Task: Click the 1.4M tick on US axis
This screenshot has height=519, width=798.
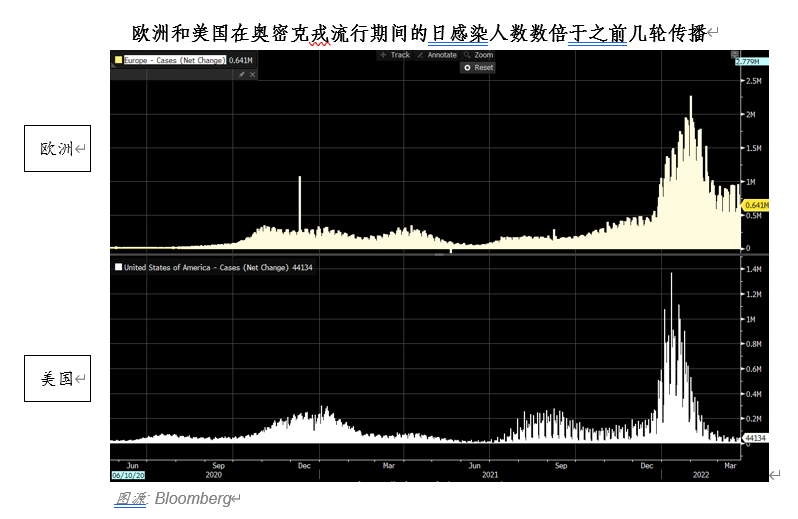Action: 754,269
